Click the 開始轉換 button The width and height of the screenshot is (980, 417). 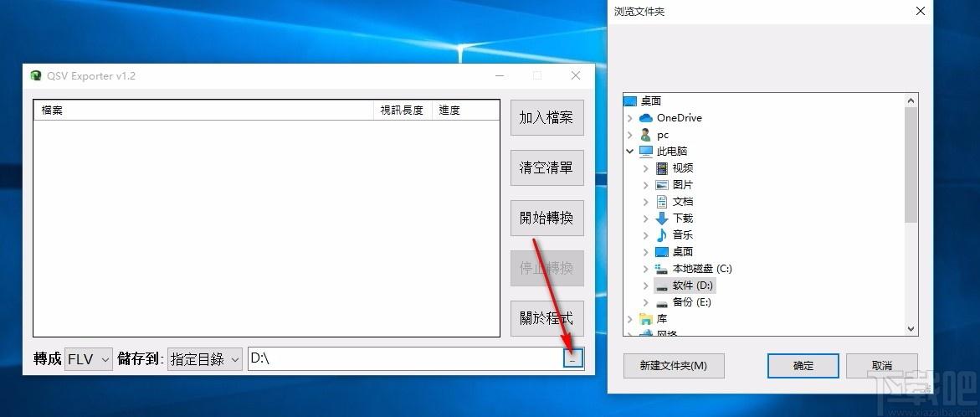pos(546,219)
